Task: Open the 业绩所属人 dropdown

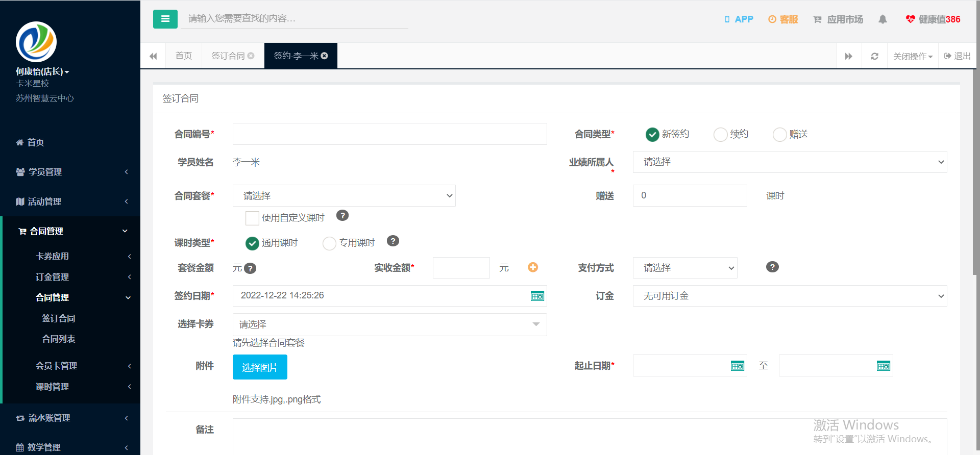Action: 790,162
